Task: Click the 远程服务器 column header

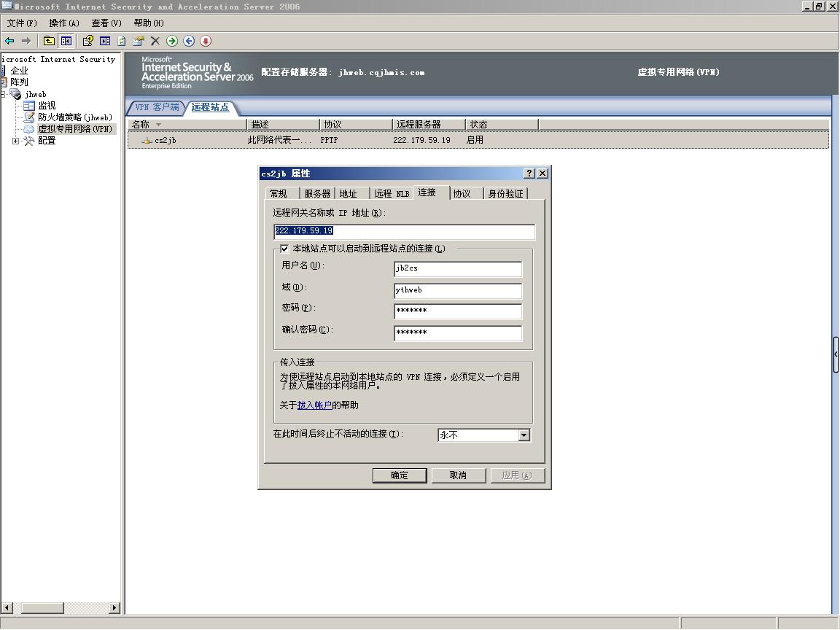Action: coord(429,124)
